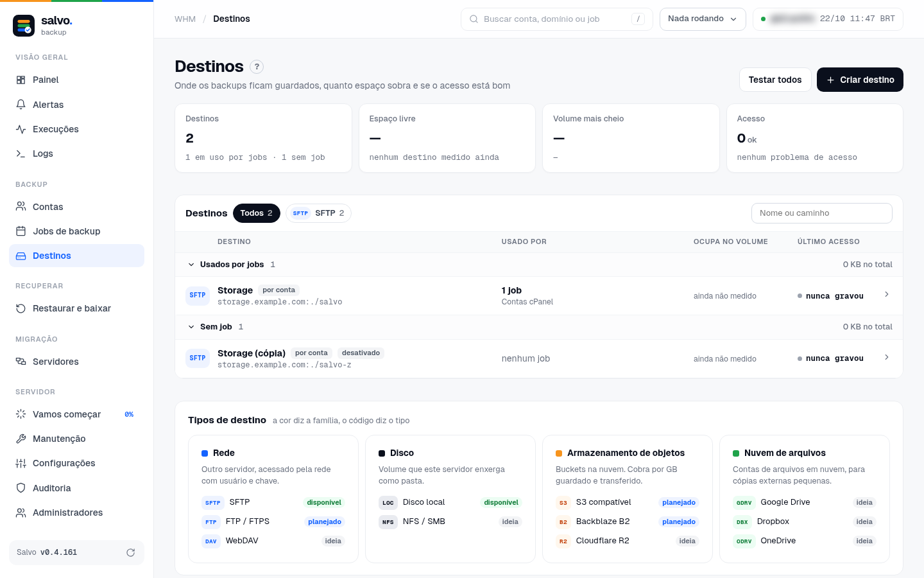
Task: Open the Painel dashboard icon
Action: pos(21,80)
